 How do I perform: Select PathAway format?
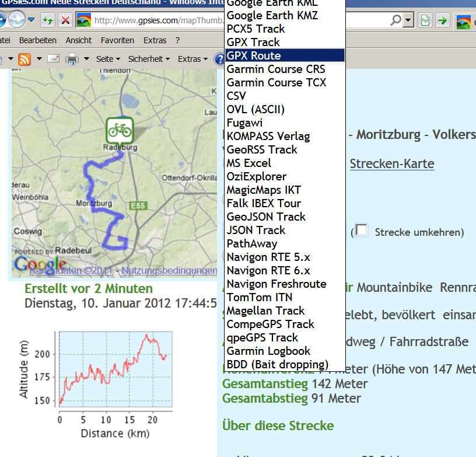click(x=285, y=244)
